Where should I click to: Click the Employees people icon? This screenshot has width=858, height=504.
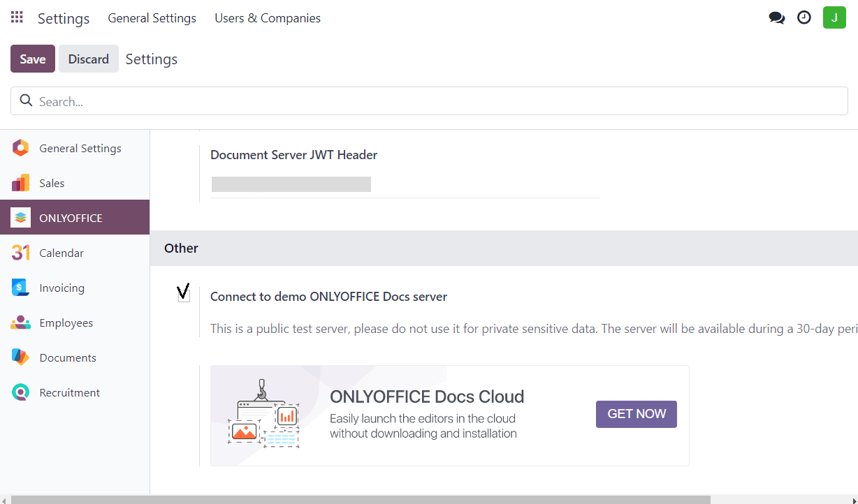[21, 323]
